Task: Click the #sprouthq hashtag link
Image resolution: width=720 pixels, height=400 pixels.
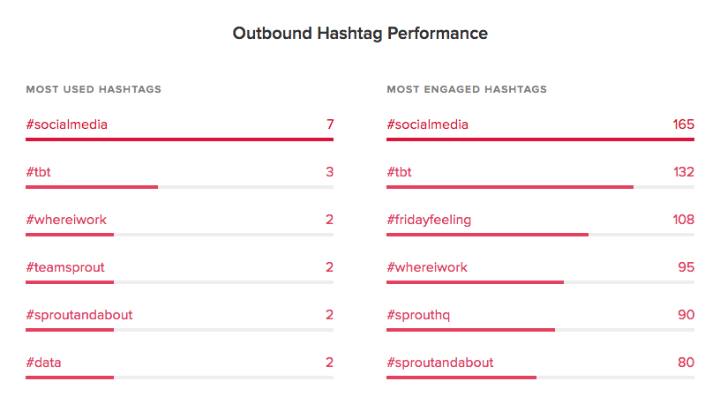Action: pos(421,315)
